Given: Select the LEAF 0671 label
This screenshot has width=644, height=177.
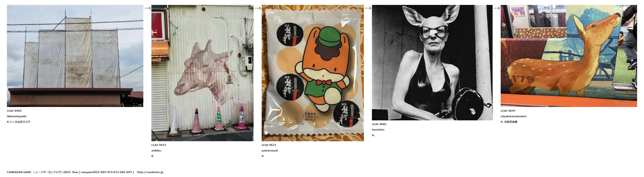Looking at the screenshot, I should click(x=269, y=145).
